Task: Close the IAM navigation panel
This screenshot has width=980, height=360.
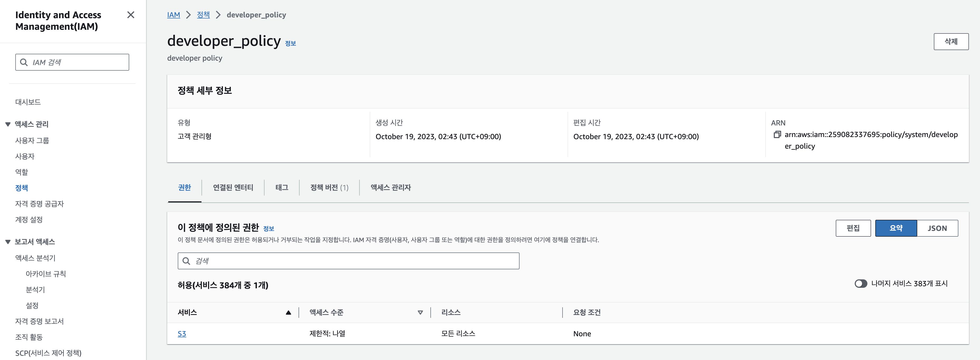Action: click(131, 15)
